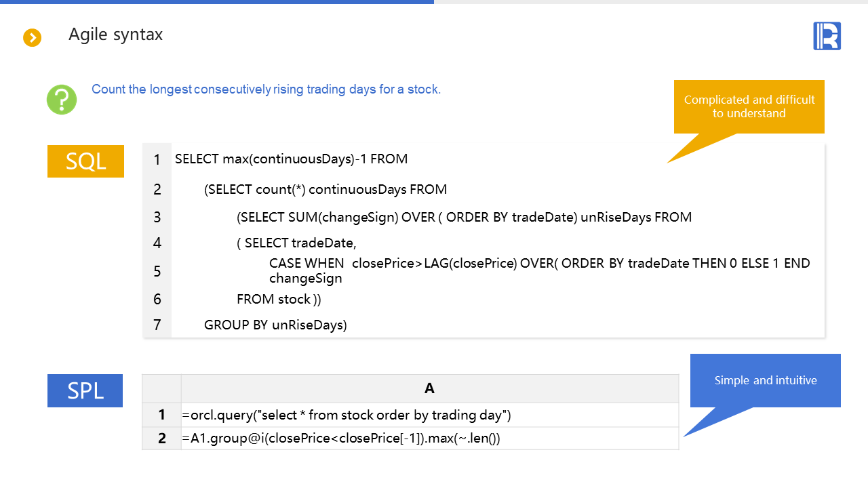Click the blue R logo icon
Screen dimensions: 868x488
(x=827, y=36)
